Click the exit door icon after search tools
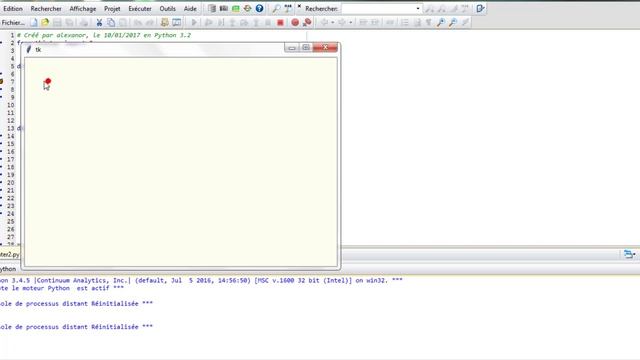The image size is (640, 360). coord(480,8)
